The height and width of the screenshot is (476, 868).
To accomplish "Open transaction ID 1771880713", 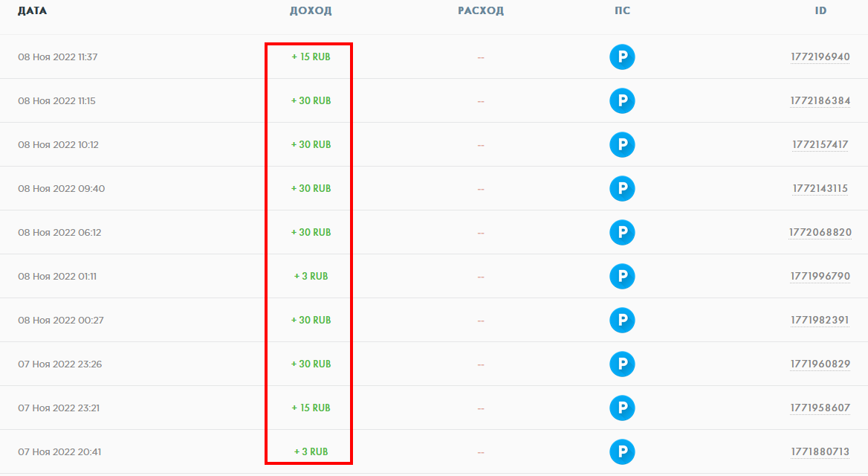I will (820, 451).
